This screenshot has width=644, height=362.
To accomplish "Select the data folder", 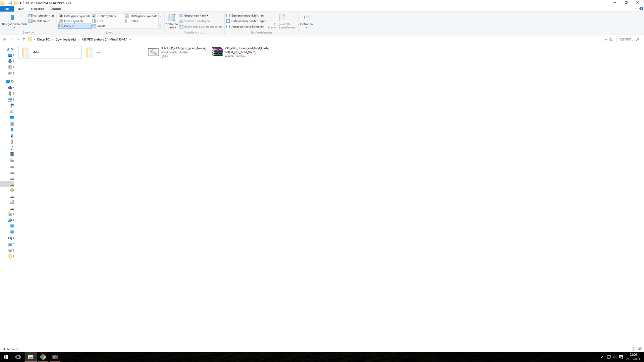I will click(x=50, y=52).
